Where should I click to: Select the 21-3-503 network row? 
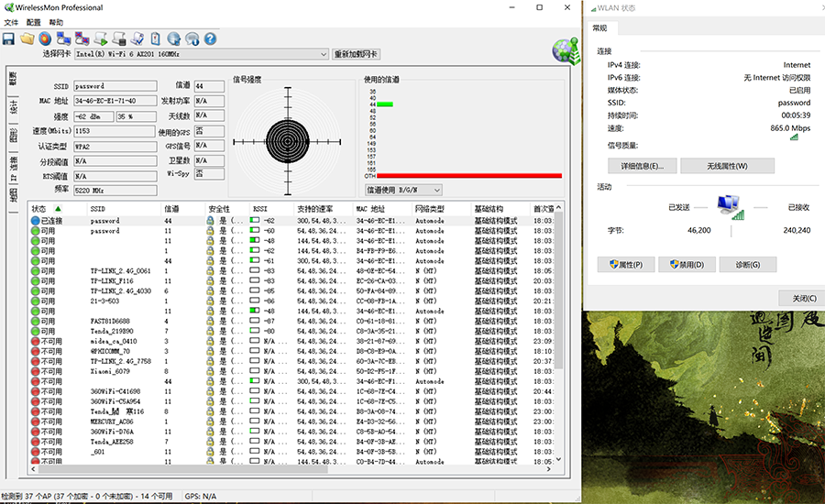(x=291, y=301)
